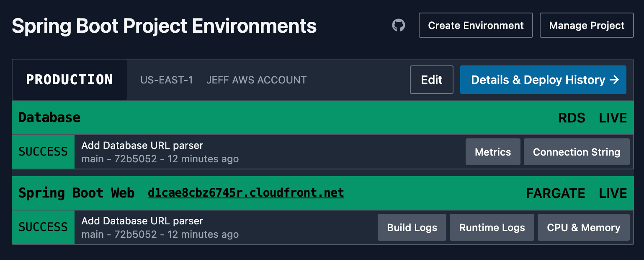
Task: Edit the Production environment
Action: pyautogui.click(x=432, y=80)
